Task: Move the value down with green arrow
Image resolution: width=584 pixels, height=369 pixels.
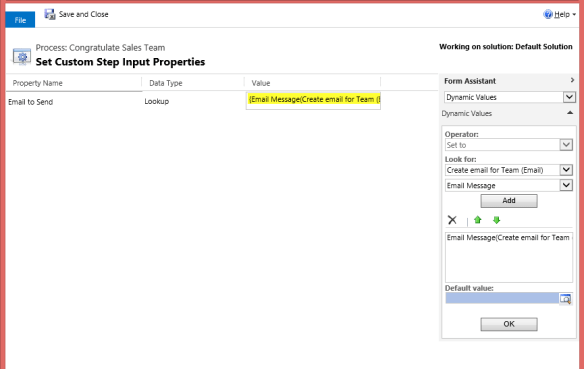Action: pyautogui.click(x=496, y=220)
